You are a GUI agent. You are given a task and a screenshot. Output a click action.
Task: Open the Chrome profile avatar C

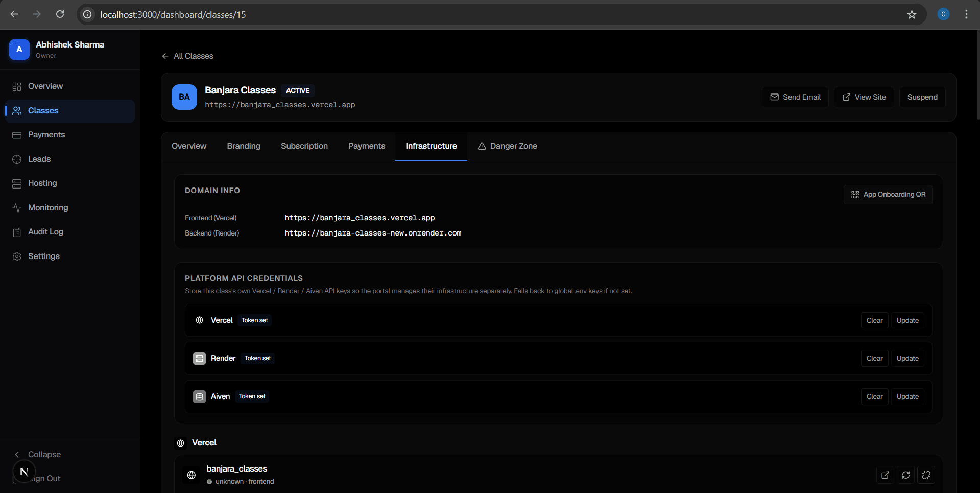[943, 14]
